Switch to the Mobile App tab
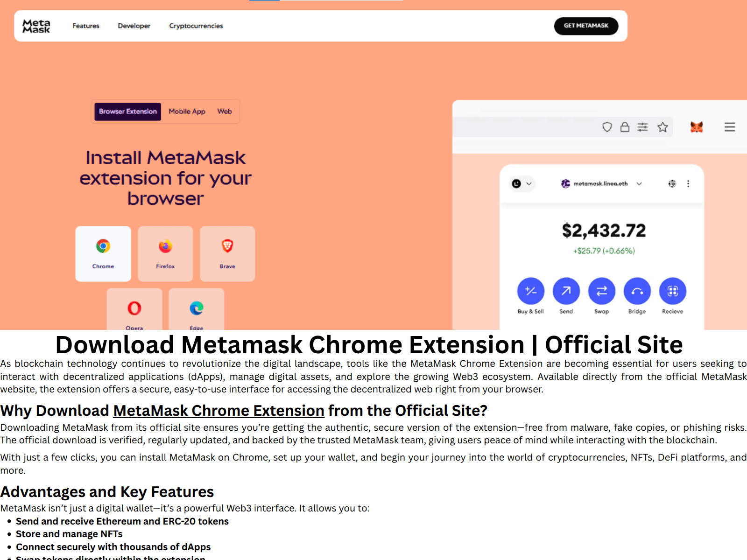The image size is (747, 560). click(187, 112)
